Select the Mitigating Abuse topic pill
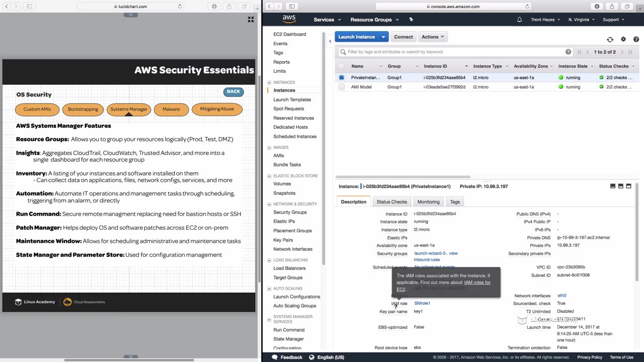The width and height of the screenshot is (644, 362). [x=217, y=109]
